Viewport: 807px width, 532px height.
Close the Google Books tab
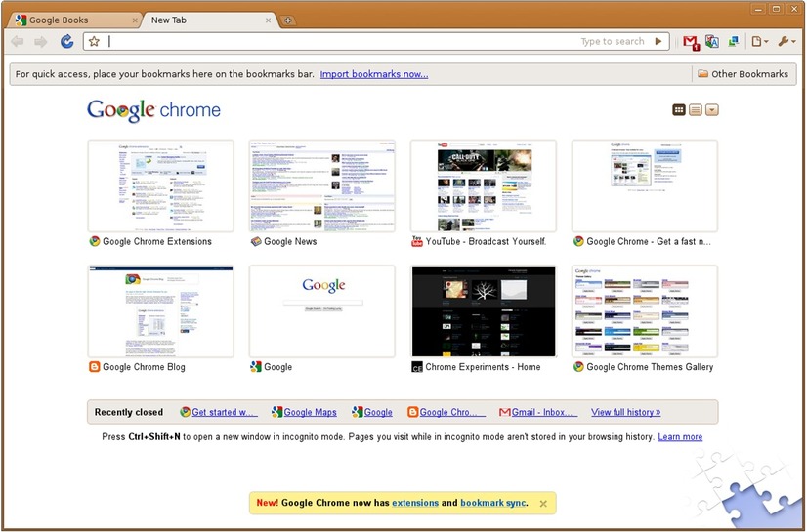click(135, 20)
